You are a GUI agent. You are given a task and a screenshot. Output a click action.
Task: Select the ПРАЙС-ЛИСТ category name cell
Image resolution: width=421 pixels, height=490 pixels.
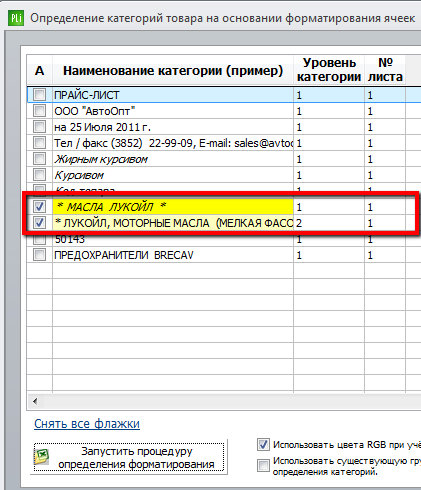pyautogui.click(x=173, y=95)
